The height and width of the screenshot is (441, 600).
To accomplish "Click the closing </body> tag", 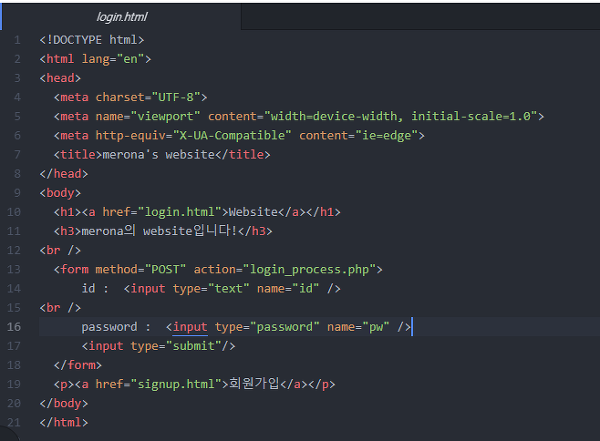I will tap(64, 403).
